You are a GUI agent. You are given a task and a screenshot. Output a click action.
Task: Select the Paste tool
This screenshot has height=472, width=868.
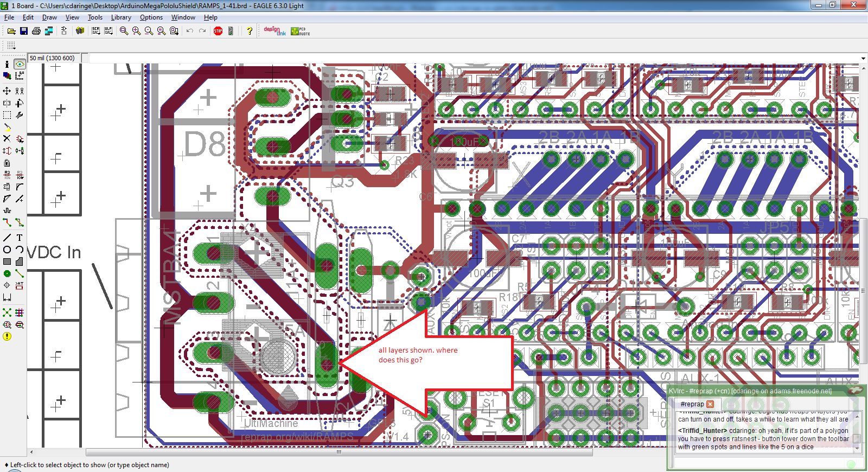(x=7, y=127)
